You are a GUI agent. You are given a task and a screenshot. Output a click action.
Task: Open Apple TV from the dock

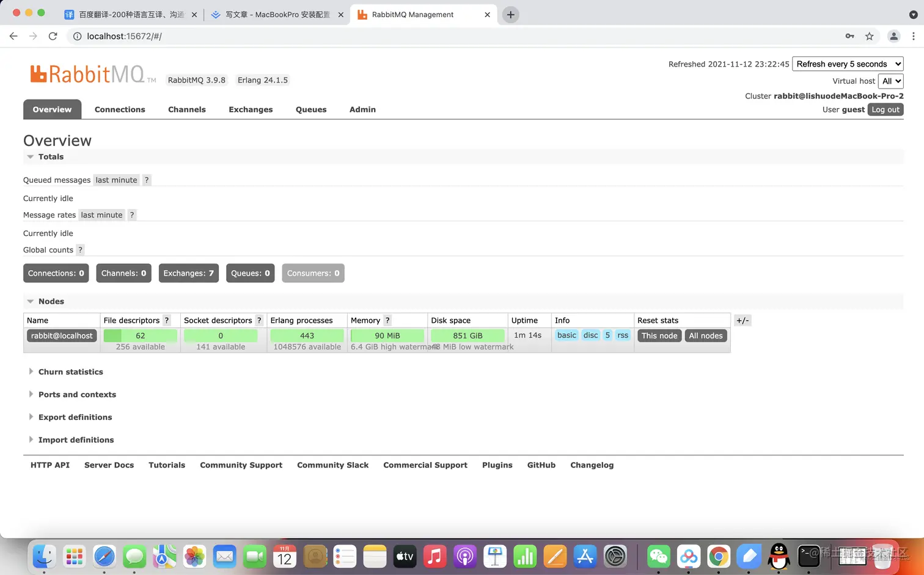[405, 556]
